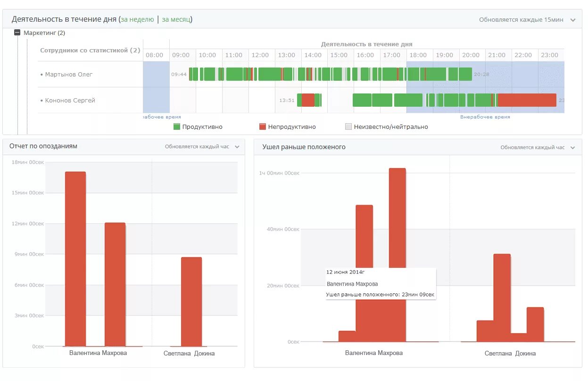
Task: Click the 1ч 00мин 00сек axis label
Action: [x=279, y=173]
